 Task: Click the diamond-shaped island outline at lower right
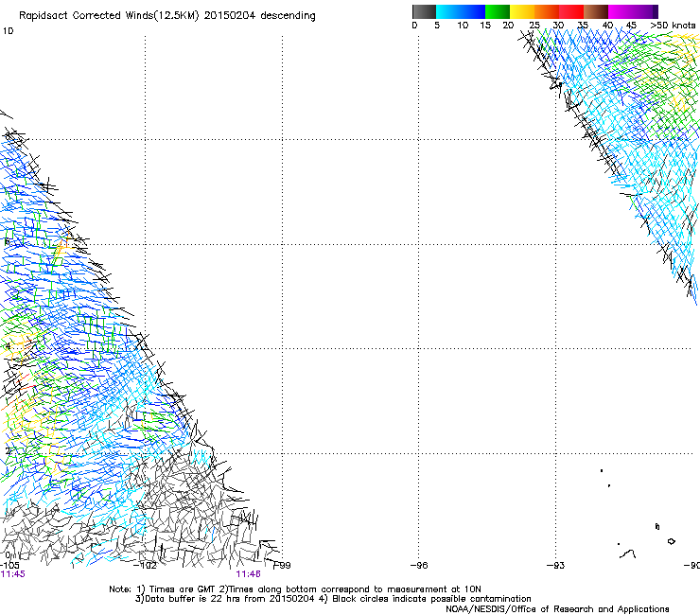[x=671, y=541]
